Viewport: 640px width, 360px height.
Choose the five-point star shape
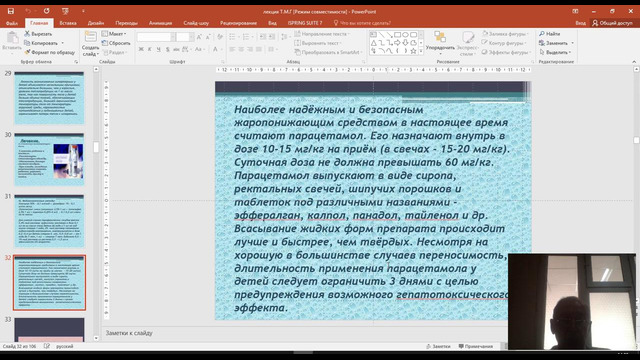click(x=413, y=51)
